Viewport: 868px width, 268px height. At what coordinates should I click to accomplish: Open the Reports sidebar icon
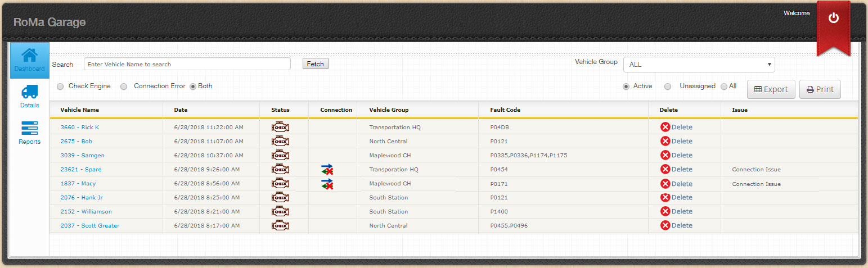[x=29, y=128]
